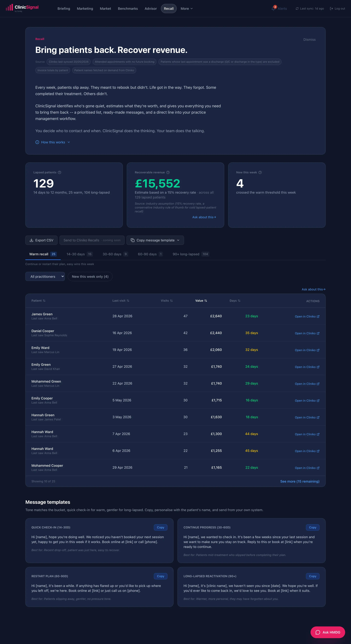Image resolution: width=351 pixels, height=644 pixels.
Task: Click Ask about this above the patient table
Action: coord(314,289)
